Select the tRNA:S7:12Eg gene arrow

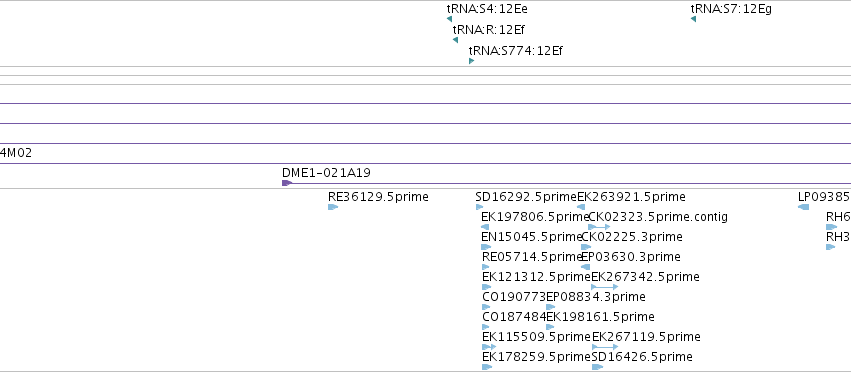(694, 19)
